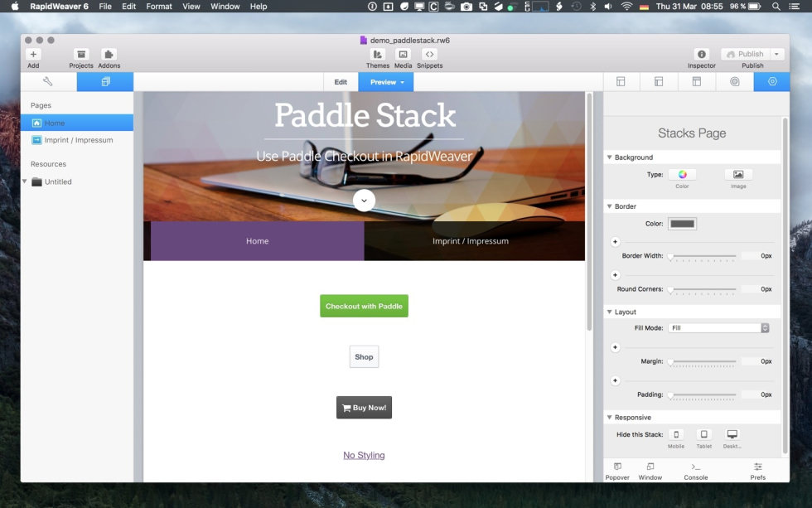Click plus button above Padding
Screen dimensions: 812x508
point(615,380)
